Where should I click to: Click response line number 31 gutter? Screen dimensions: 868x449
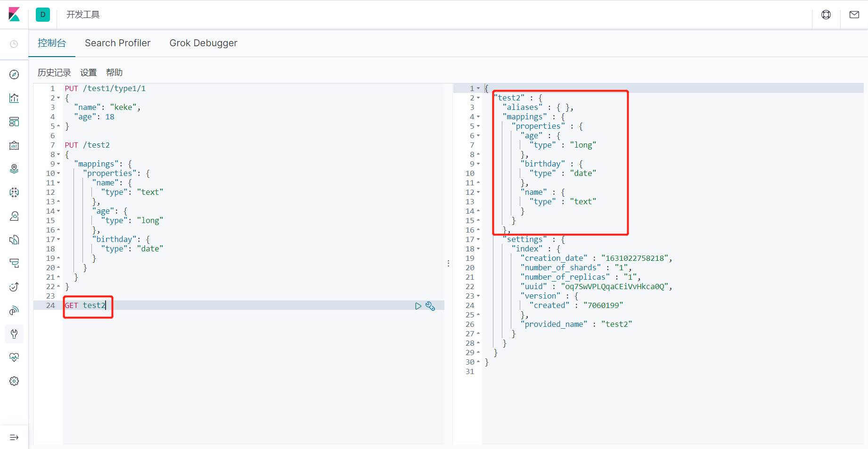[470, 372]
